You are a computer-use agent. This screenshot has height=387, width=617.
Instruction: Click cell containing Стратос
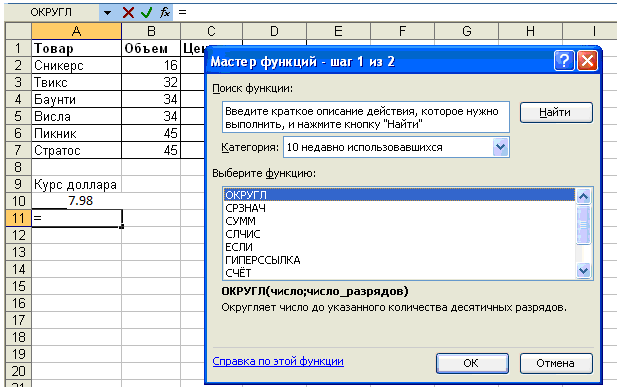click(x=76, y=150)
